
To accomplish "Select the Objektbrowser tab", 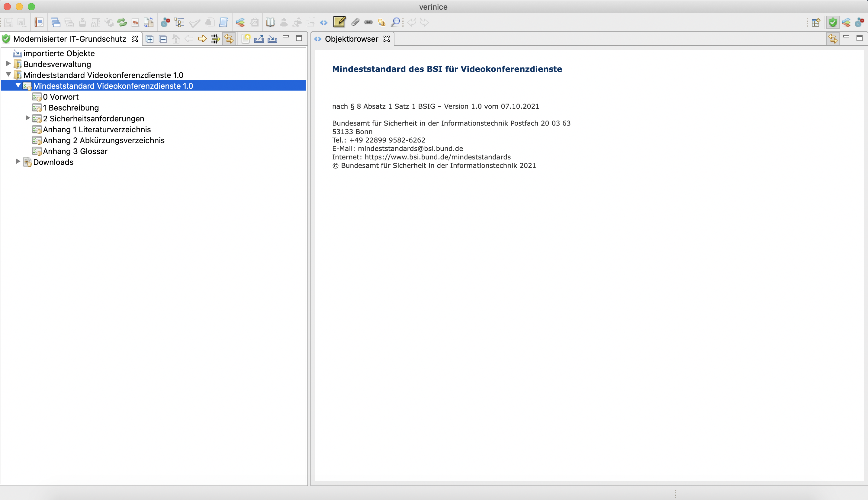I will coord(351,39).
